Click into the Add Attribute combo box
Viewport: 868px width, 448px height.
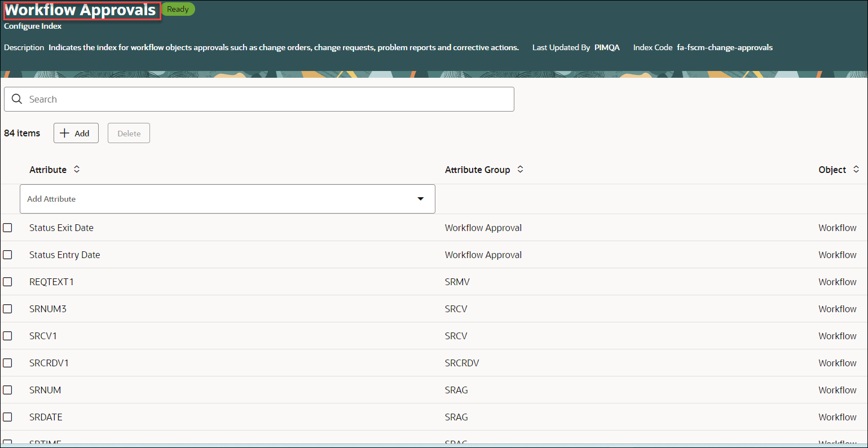coord(227,199)
